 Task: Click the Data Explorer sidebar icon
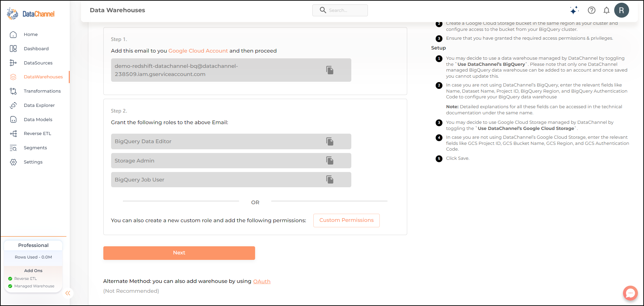coord(13,105)
